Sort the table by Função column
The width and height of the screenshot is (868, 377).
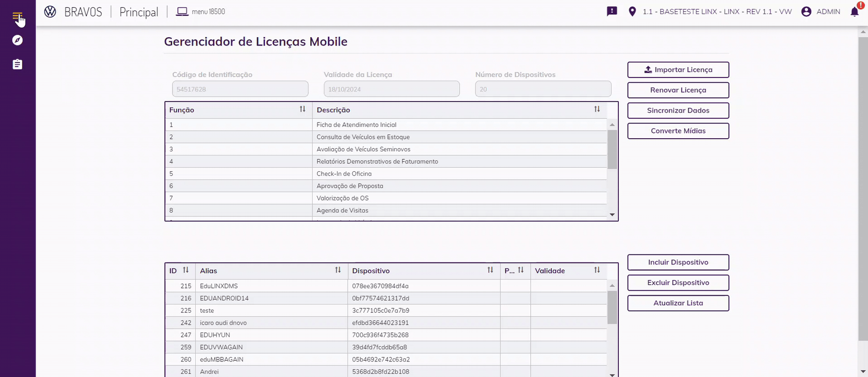[303, 109]
